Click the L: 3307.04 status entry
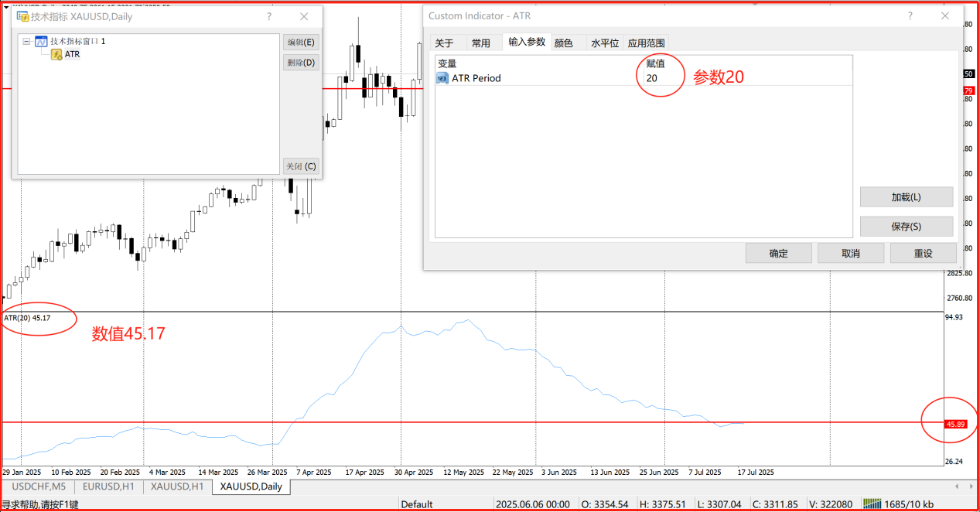This screenshot has height=512, width=980. coord(719,504)
